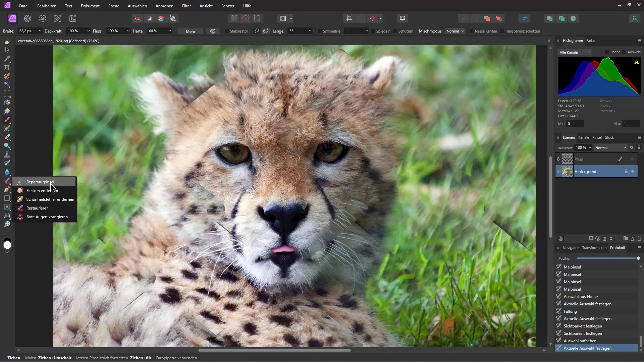The height and width of the screenshot is (362, 644).
Task: Click the white foreground colour swatch
Action: pos(7,246)
